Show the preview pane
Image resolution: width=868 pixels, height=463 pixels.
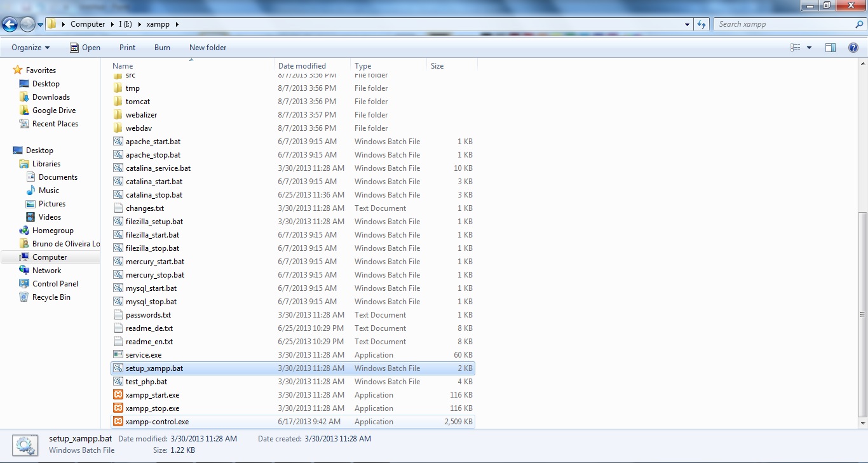[831, 48]
